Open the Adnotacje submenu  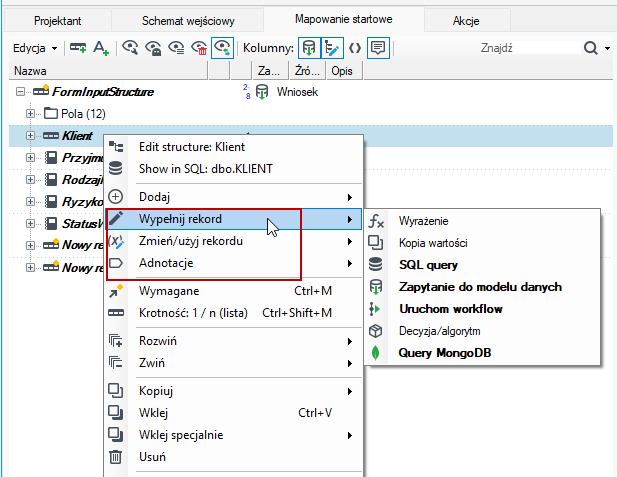234,263
